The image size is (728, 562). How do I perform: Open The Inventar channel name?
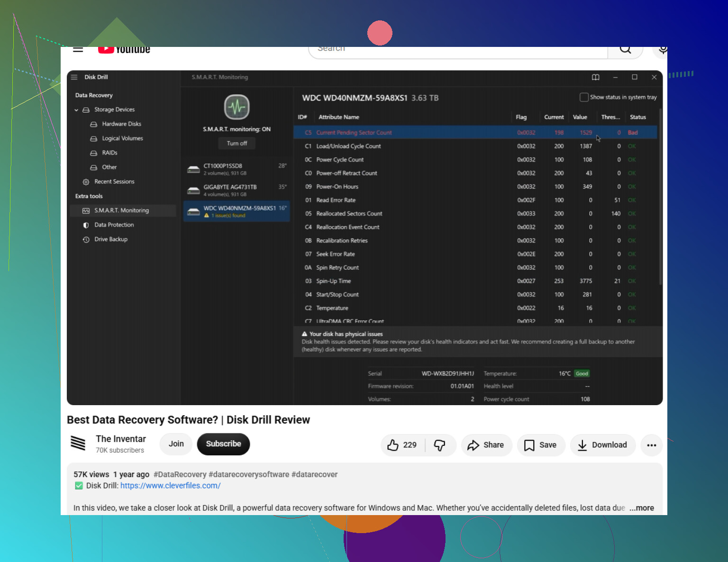pos(121,439)
